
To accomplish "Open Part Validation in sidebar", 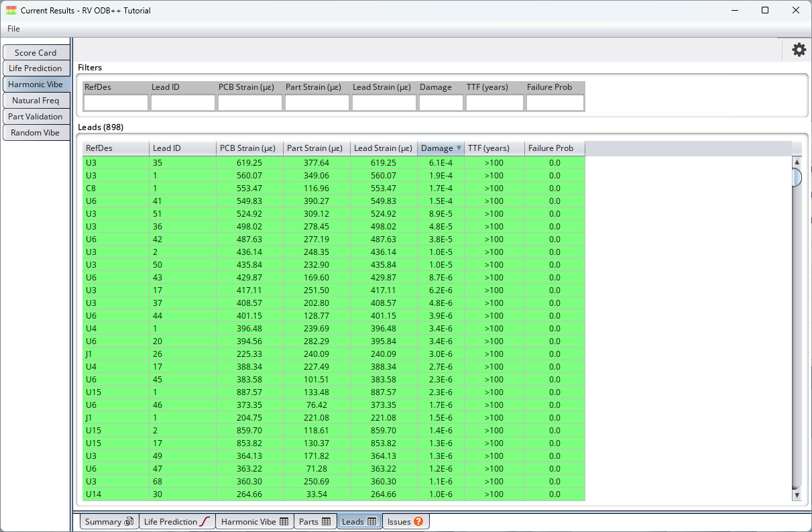I will (x=36, y=117).
